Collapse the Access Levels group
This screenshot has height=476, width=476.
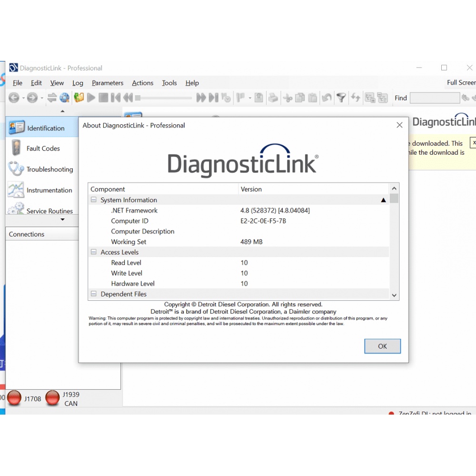click(x=94, y=252)
